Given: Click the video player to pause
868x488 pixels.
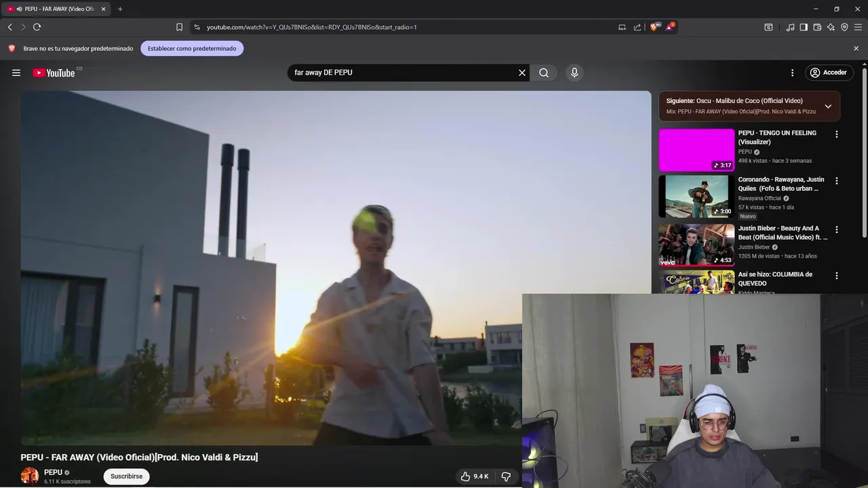Looking at the screenshot, I should point(336,268).
